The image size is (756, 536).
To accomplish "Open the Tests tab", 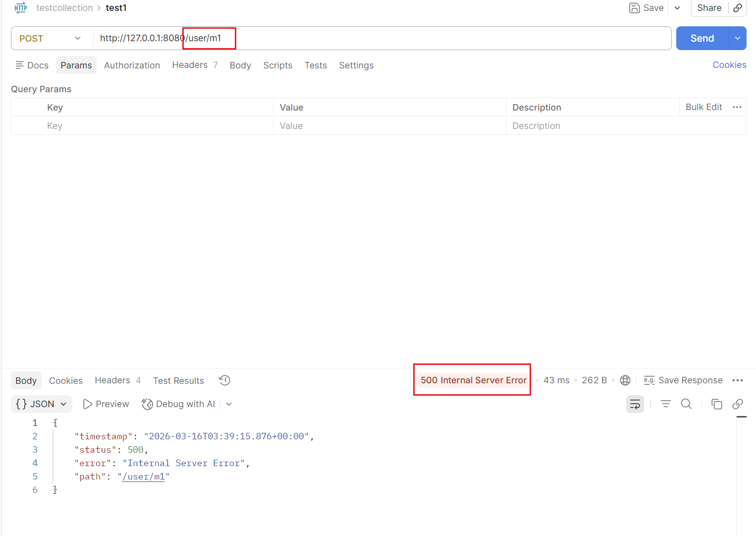I will [x=316, y=65].
